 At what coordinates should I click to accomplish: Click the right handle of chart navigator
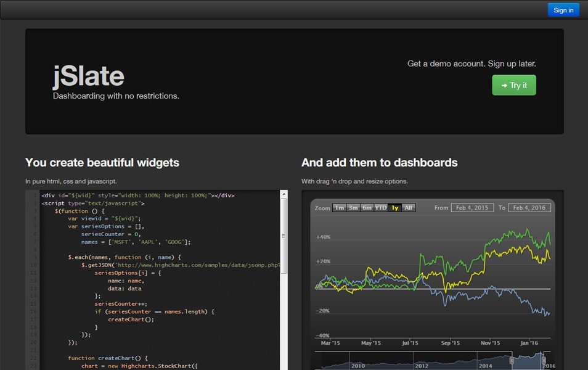point(544,360)
